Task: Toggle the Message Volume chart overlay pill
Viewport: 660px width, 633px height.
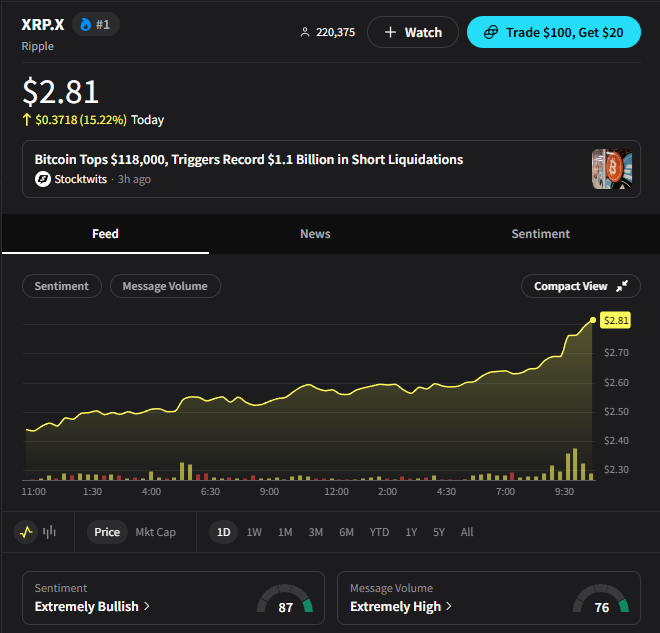Action: click(165, 286)
